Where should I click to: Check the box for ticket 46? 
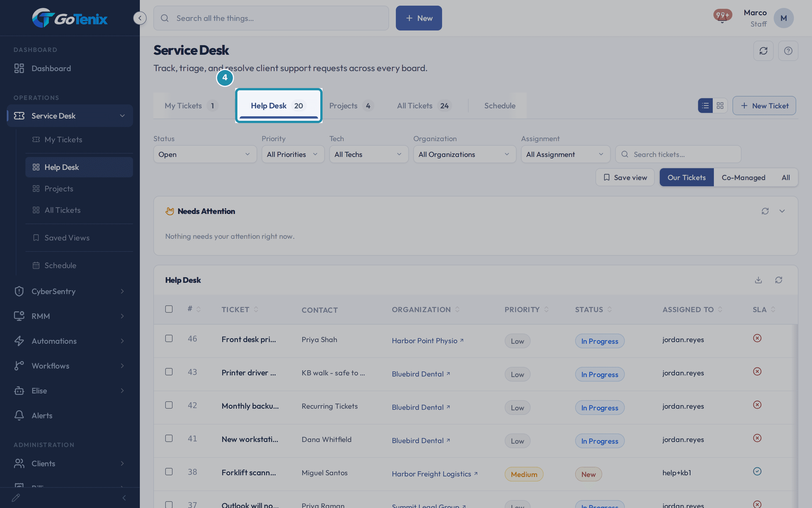[169, 338]
